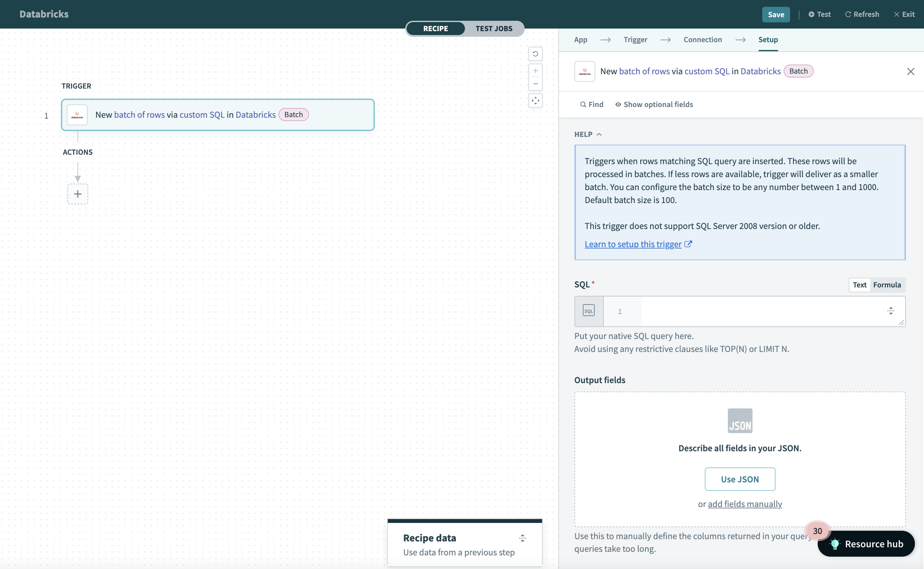The width and height of the screenshot is (924, 569).
Task: Select the Databricks trigger step icon
Action: point(77,115)
